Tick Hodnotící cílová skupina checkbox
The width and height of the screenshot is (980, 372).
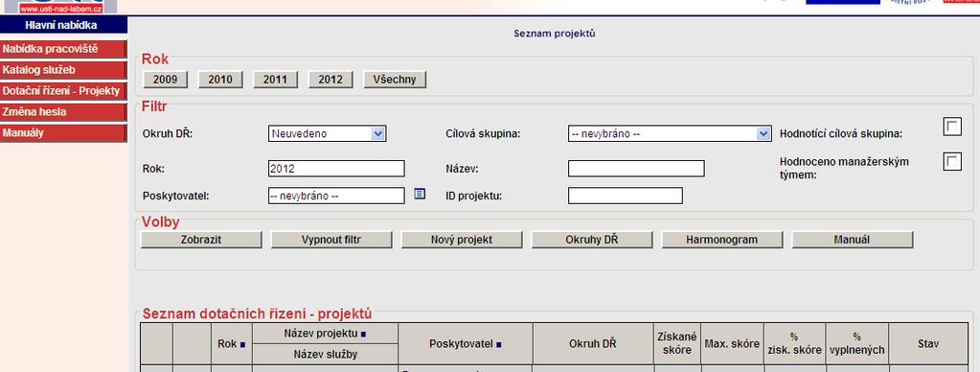point(952,127)
